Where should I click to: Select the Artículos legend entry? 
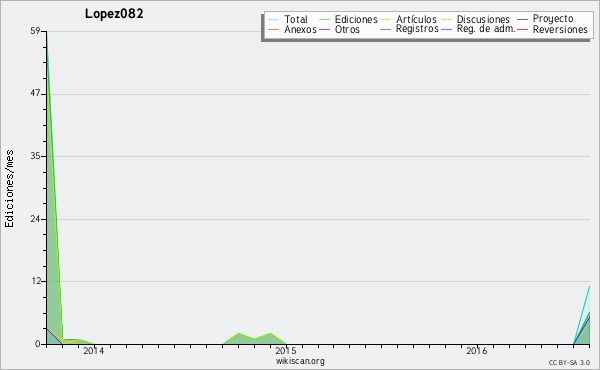pos(416,19)
